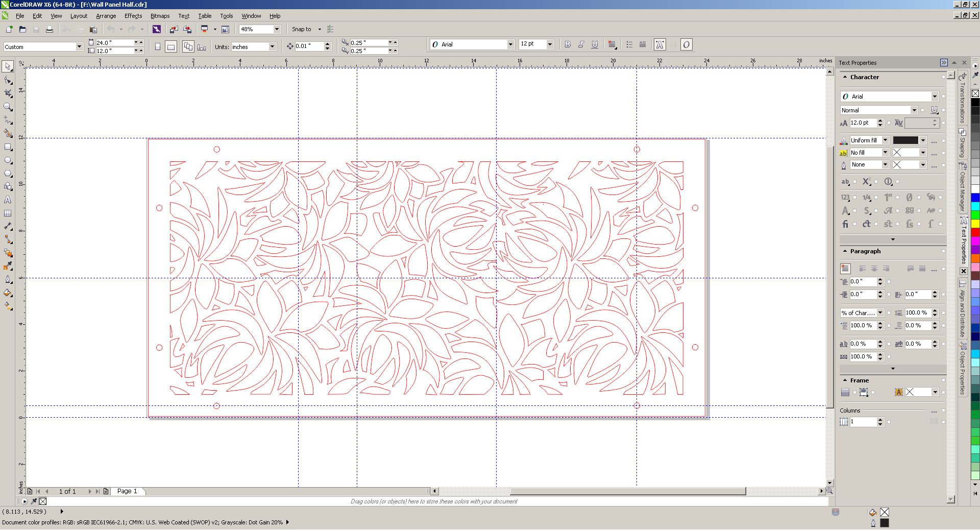Choose the Rectangle tool
The width and height of the screenshot is (980, 530).
tap(8, 147)
